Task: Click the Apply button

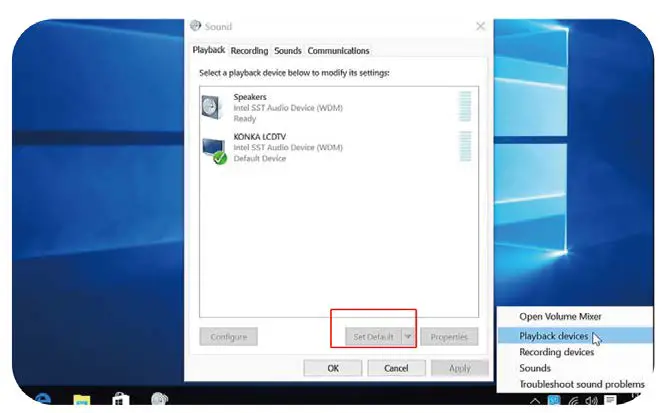Action: [x=460, y=368]
